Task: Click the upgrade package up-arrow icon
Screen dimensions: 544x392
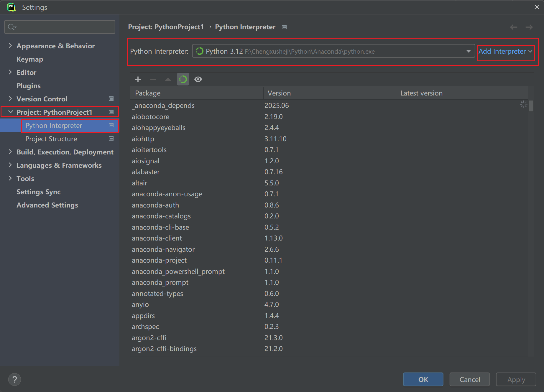Action: 168,79
